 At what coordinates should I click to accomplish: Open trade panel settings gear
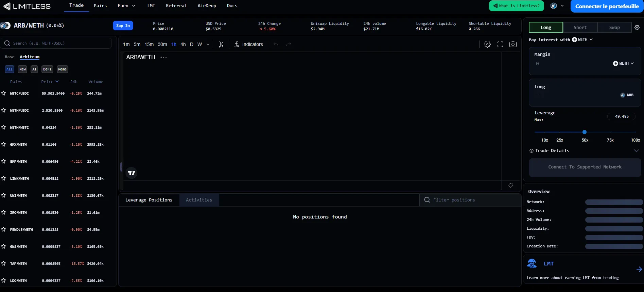click(637, 28)
